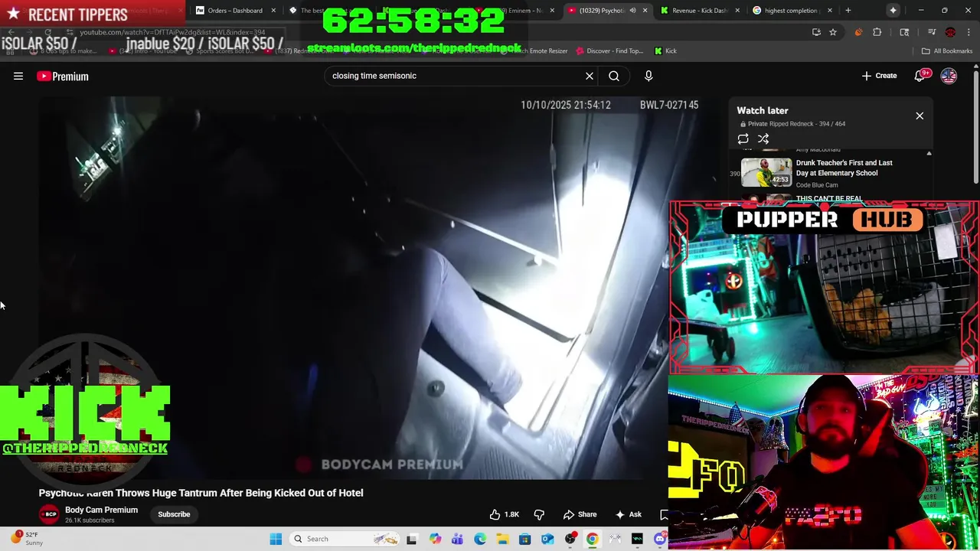Open the Kick bookmark
980x551 pixels.
[x=665, y=51]
